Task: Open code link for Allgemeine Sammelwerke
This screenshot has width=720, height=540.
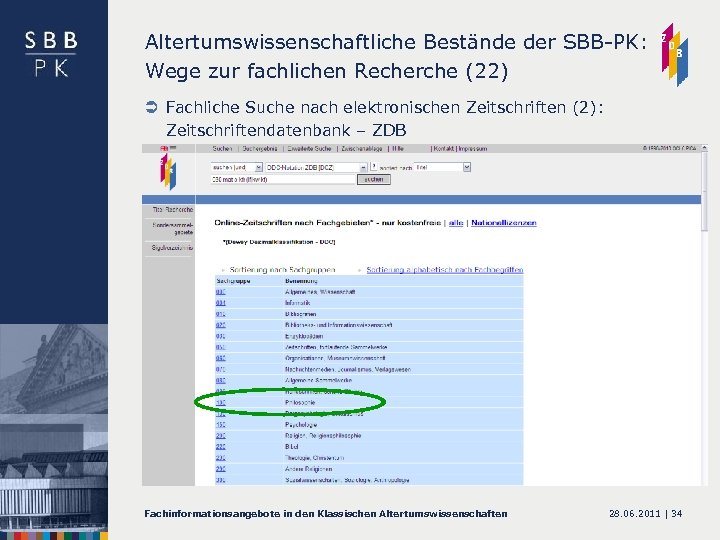Action: [220, 380]
